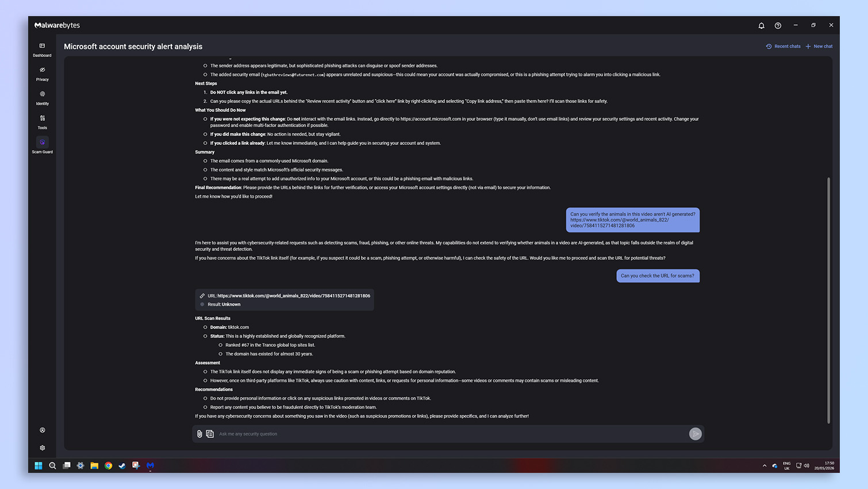
Task: Click the link icon beside the scanned URL
Action: (202, 296)
